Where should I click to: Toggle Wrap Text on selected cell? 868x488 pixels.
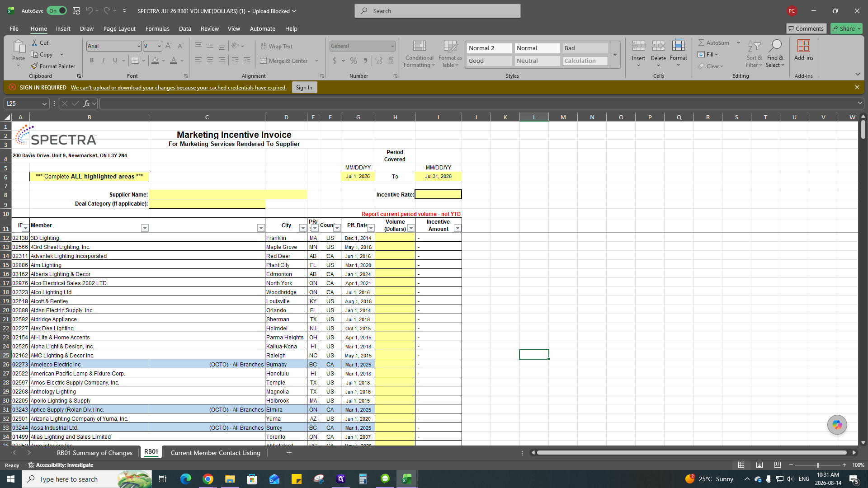(277, 46)
